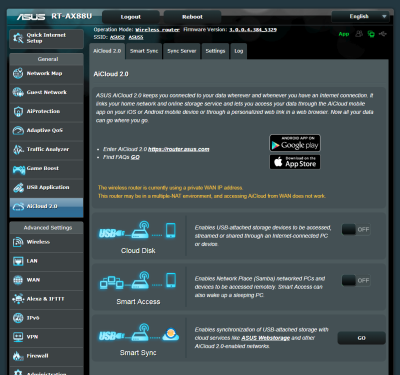
Task: Open Firewall flame icon
Action: click(18, 356)
